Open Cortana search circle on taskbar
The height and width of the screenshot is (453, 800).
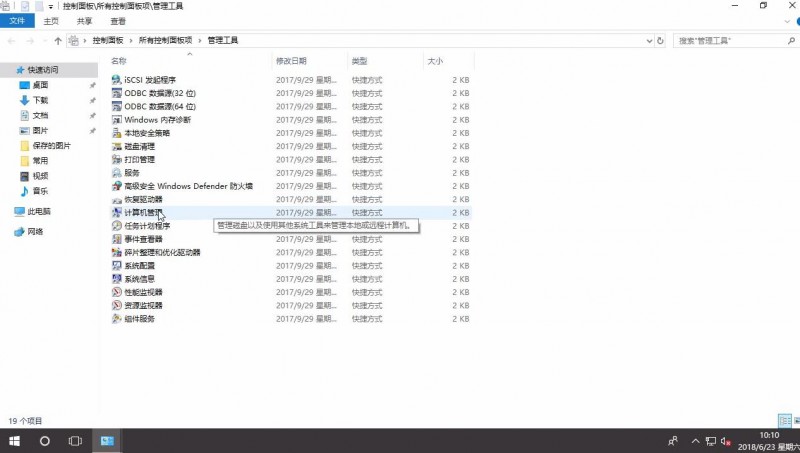tap(45, 441)
